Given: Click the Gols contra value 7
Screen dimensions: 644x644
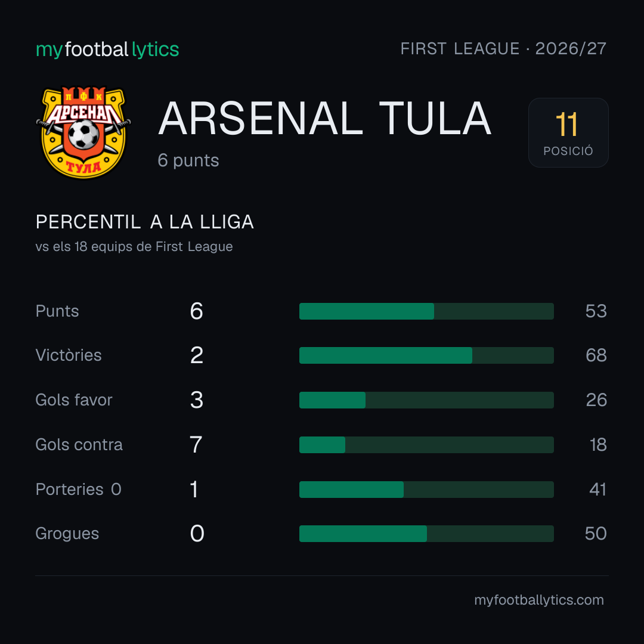Looking at the screenshot, I should (196, 445).
